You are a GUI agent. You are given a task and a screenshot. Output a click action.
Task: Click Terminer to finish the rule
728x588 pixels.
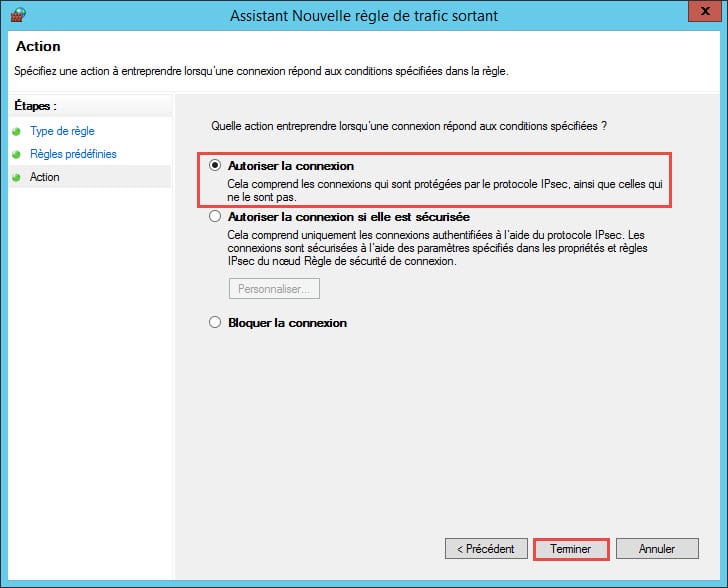point(570,549)
